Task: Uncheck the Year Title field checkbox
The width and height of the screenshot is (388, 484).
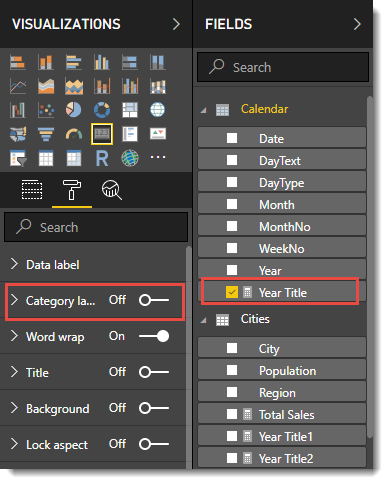Action: (x=232, y=292)
